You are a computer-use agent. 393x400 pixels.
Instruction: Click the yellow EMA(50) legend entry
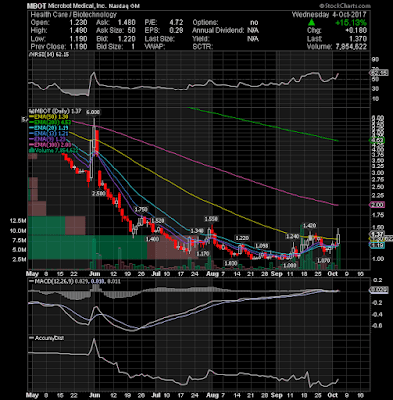point(48,117)
